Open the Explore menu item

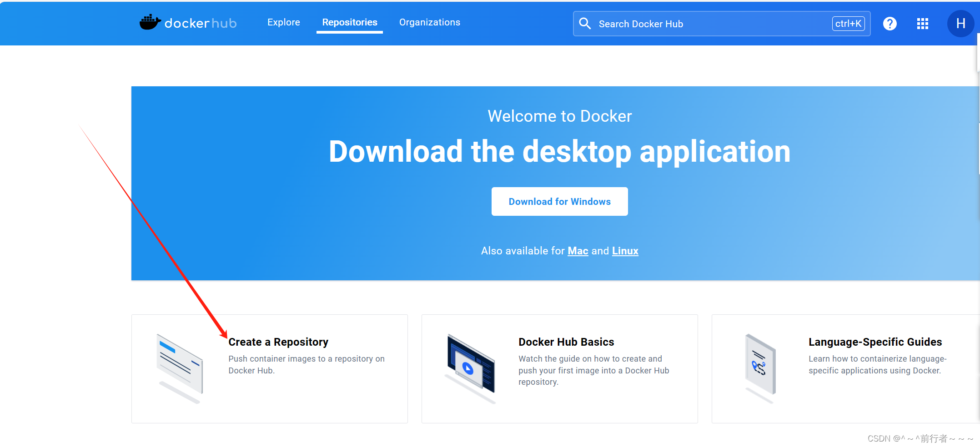point(284,22)
